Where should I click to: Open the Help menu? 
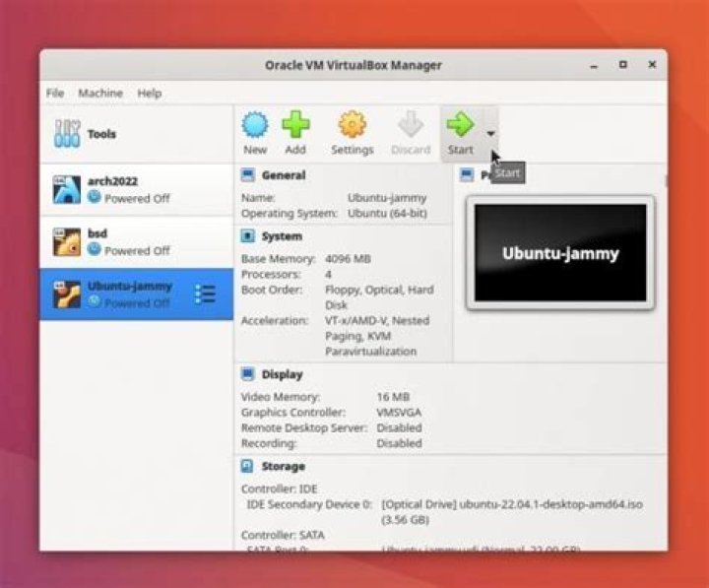click(150, 94)
